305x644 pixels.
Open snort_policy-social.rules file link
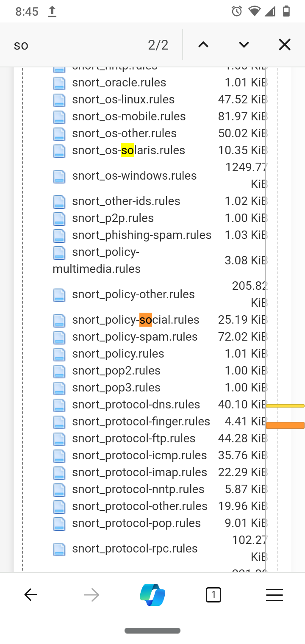tap(136, 320)
